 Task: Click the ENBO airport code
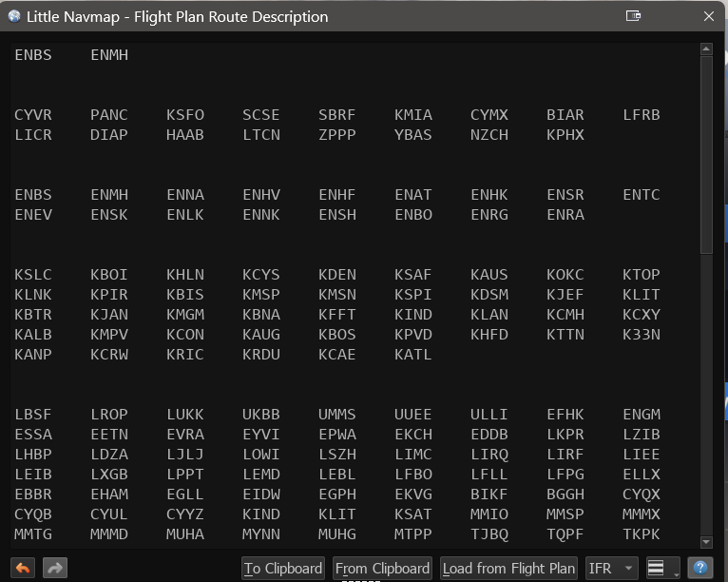413,215
